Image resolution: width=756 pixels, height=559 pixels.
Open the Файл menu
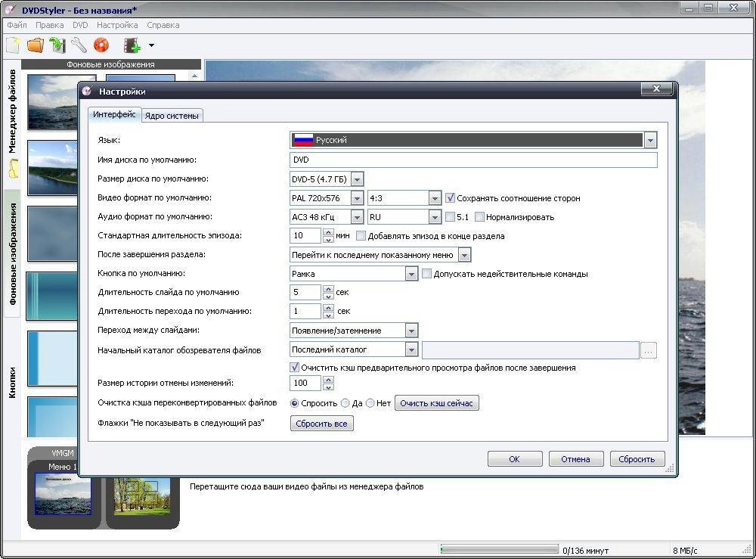tap(17, 25)
